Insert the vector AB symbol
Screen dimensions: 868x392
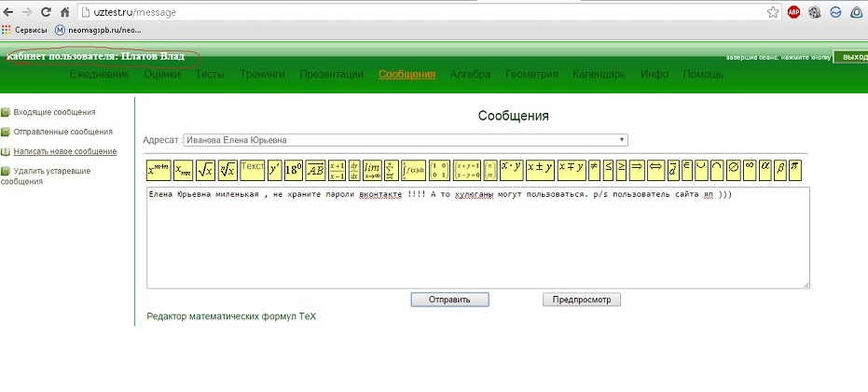point(315,170)
